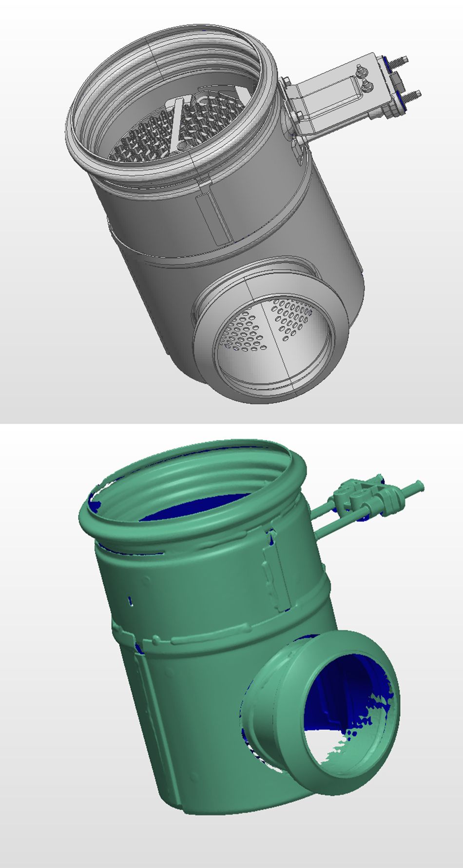Click the gray cylinder's lower body surface
The width and height of the screenshot is (463, 868).
(161, 302)
